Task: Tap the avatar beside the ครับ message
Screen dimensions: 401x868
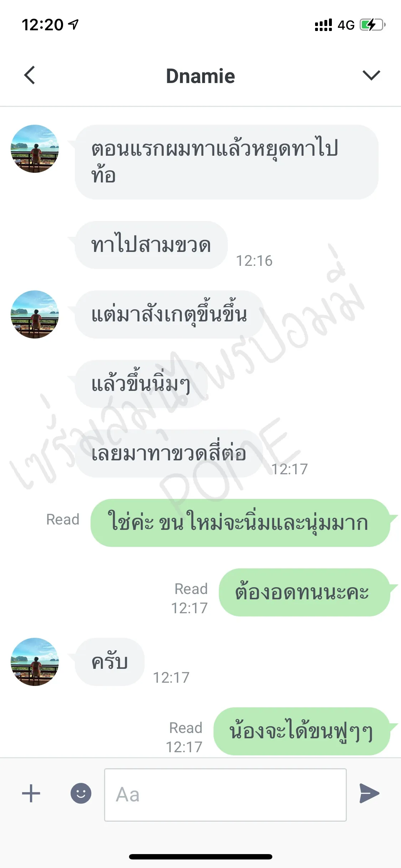Action: (35, 662)
